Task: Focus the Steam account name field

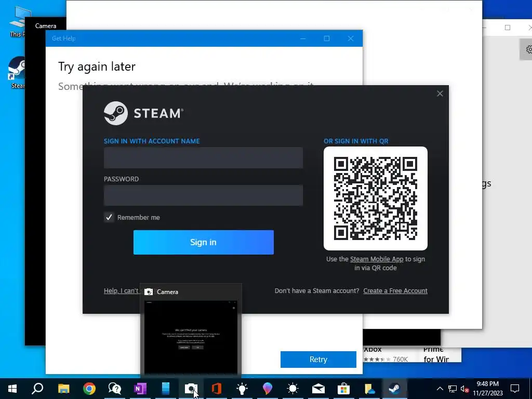Action: pyautogui.click(x=203, y=158)
